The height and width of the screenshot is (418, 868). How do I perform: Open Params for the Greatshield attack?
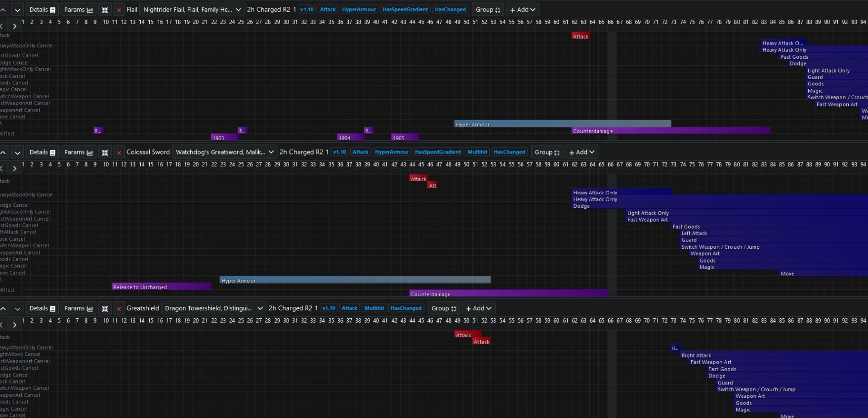pyautogui.click(x=79, y=308)
